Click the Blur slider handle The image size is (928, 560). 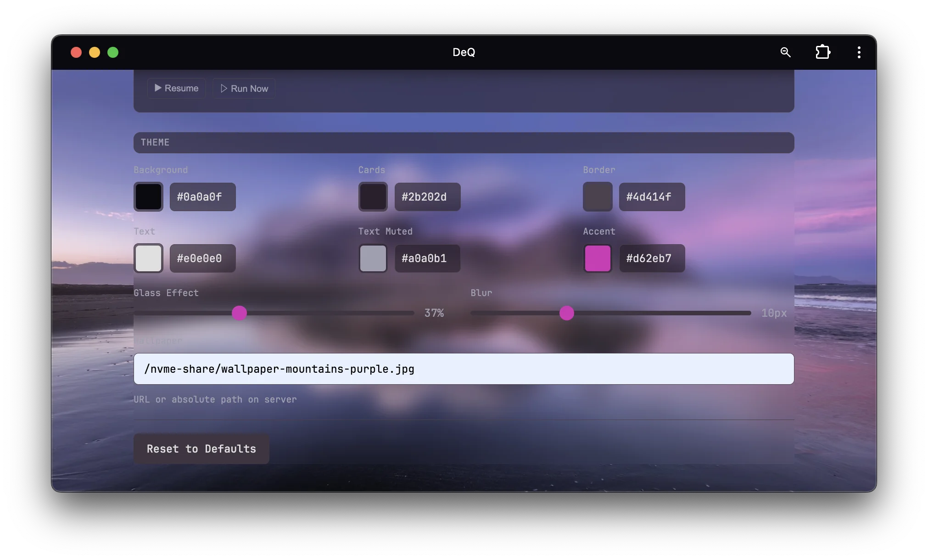(567, 313)
